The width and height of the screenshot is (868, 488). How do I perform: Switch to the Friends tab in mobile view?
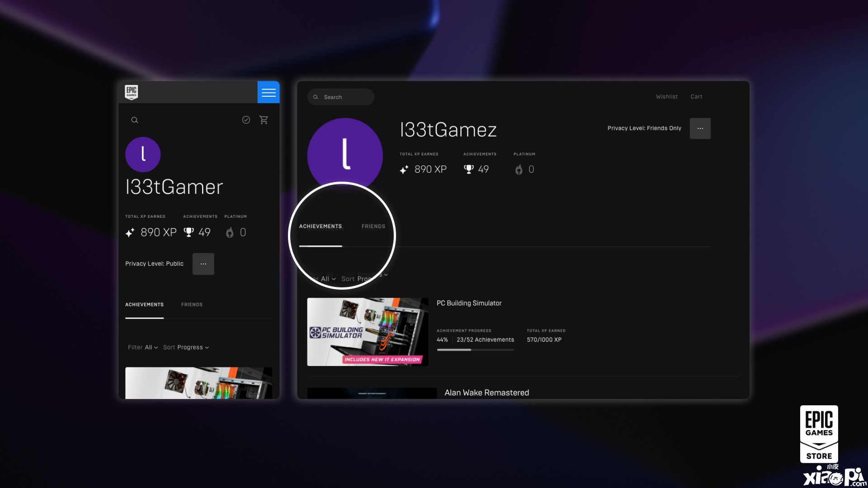[x=192, y=305]
